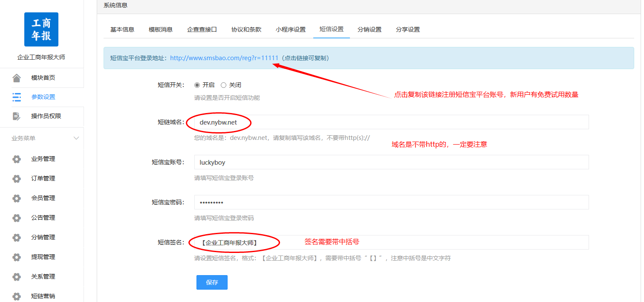
Task: Click the gear icon beside 提现管理
Action: tap(17, 257)
